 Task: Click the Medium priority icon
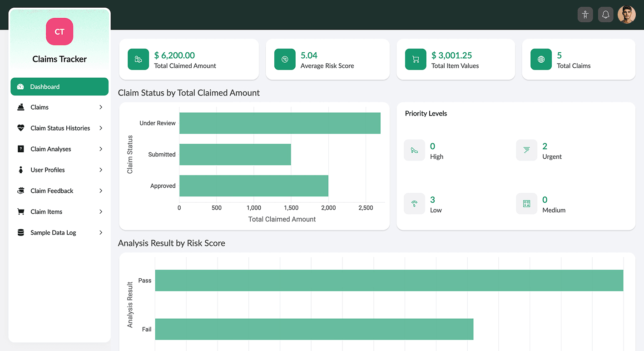click(x=526, y=204)
